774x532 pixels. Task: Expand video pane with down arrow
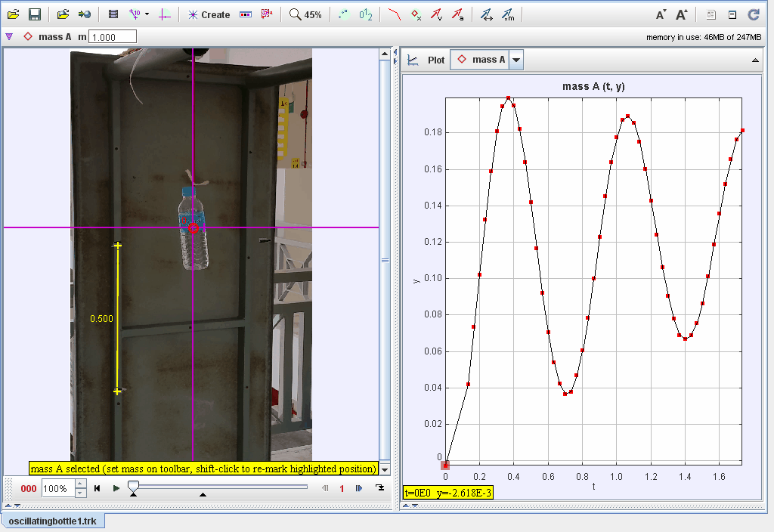tap(17, 506)
